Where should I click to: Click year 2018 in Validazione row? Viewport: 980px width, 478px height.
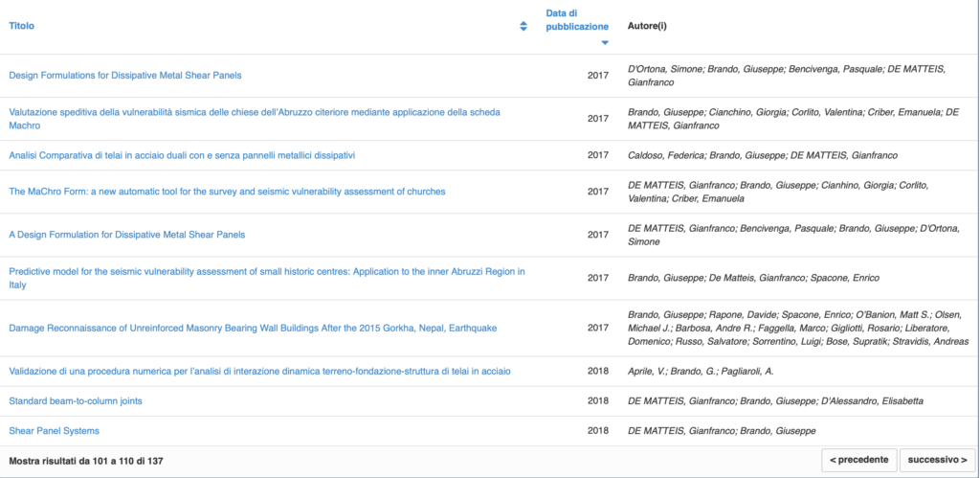point(597,371)
